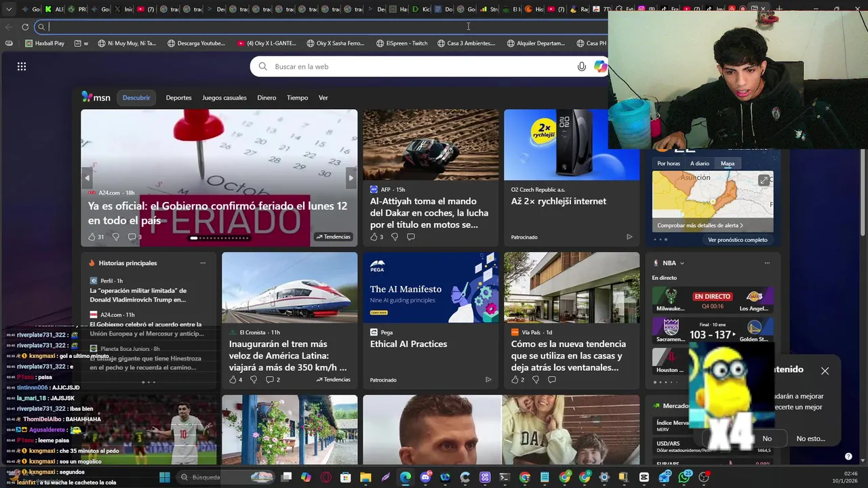Screen dimensions: 868x488
Task: Open Historias principales more options menu
Action: click(203, 263)
